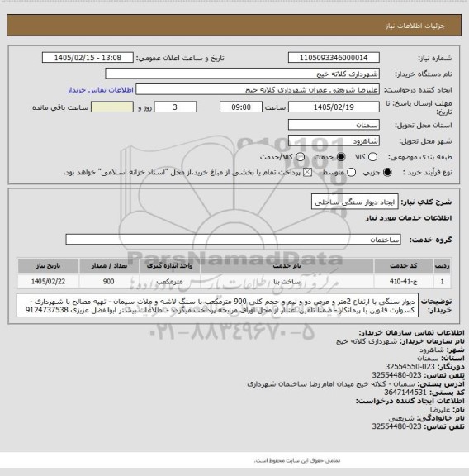This screenshot has width=469, height=476.
Task: Click the request creator field علیرضا شریعتی
Action: pyautogui.click(x=258, y=90)
